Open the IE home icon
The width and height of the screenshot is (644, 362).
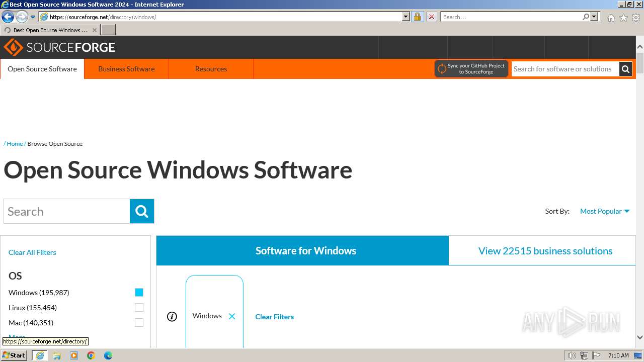(611, 18)
